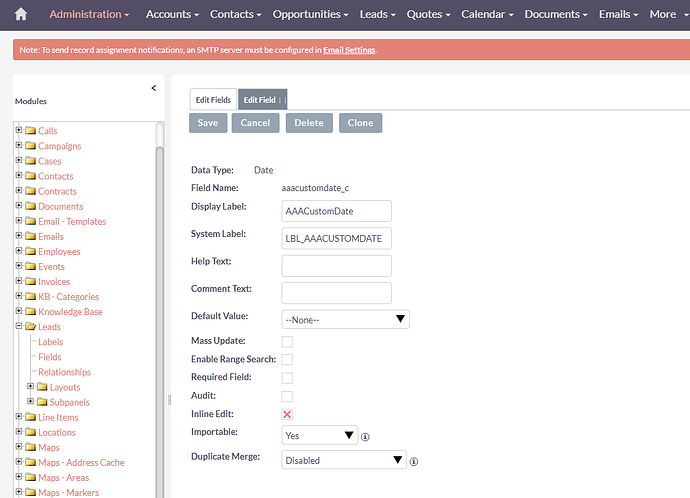Image resolution: width=690 pixels, height=498 pixels.
Task: Open the Quotes menu
Action: click(429, 15)
